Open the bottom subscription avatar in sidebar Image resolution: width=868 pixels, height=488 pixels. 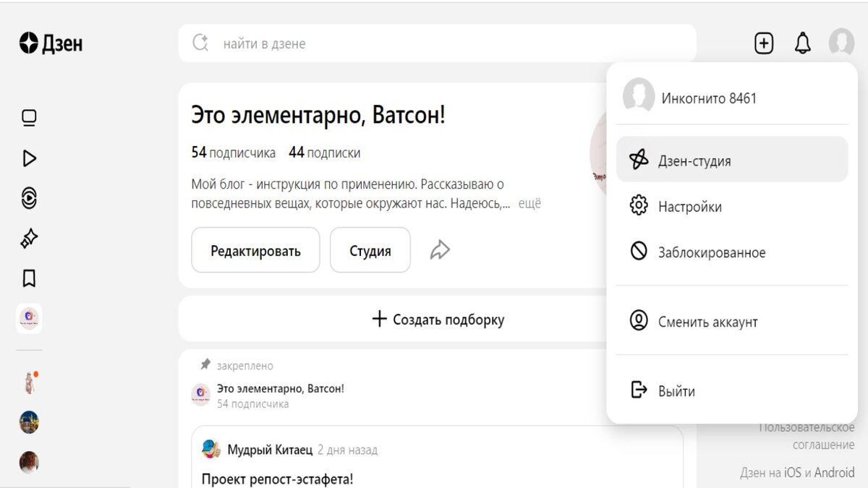pos(29,462)
